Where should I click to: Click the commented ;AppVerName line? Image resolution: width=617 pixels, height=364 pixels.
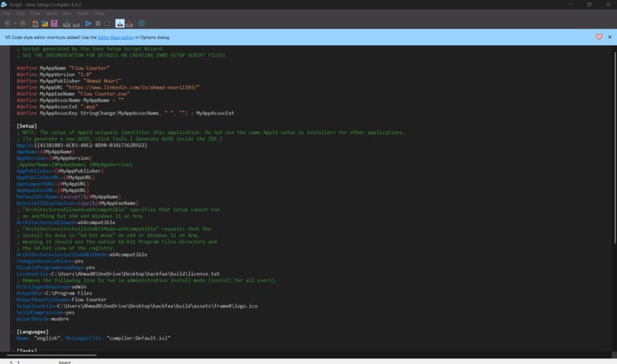(x=75, y=164)
